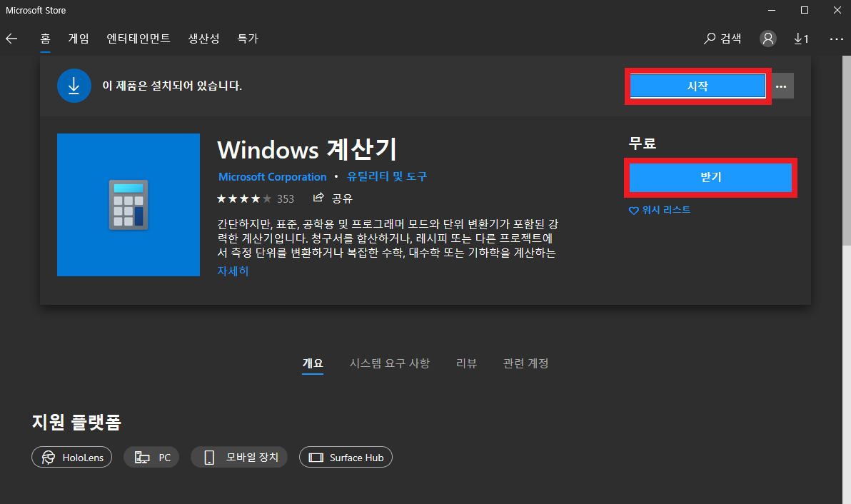Switch to the 게임 tab
The height and width of the screenshot is (504, 851).
pyautogui.click(x=78, y=39)
